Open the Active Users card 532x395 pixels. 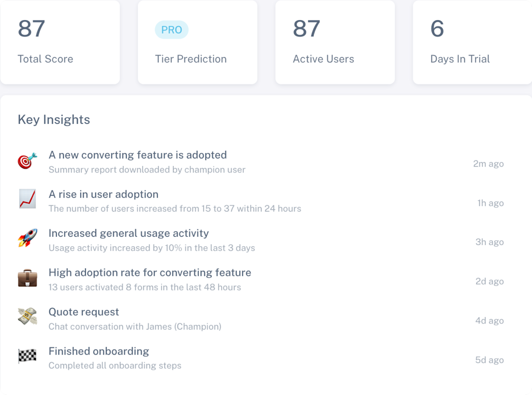(335, 42)
